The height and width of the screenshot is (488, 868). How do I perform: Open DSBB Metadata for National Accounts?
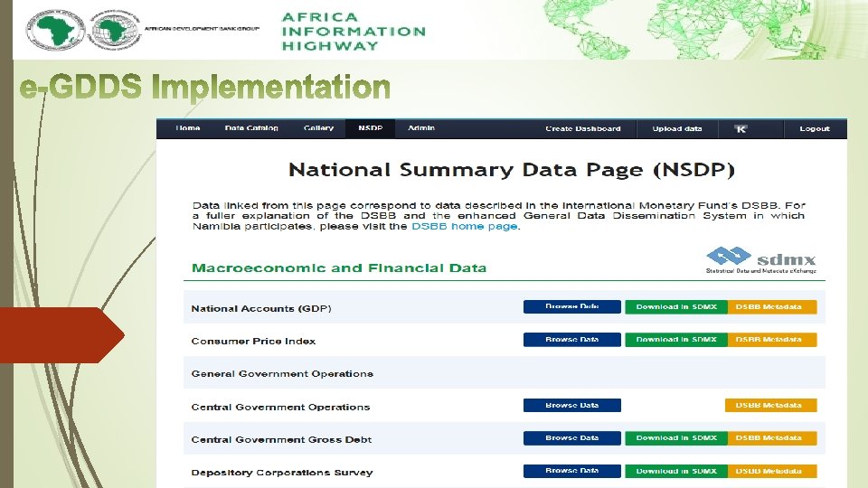pyautogui.click(x=771, y=306)
